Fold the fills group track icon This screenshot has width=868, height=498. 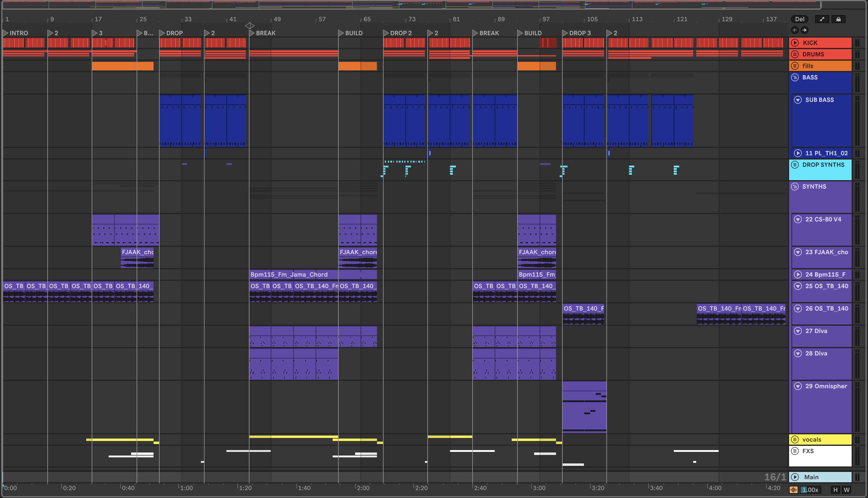point(795,66)
